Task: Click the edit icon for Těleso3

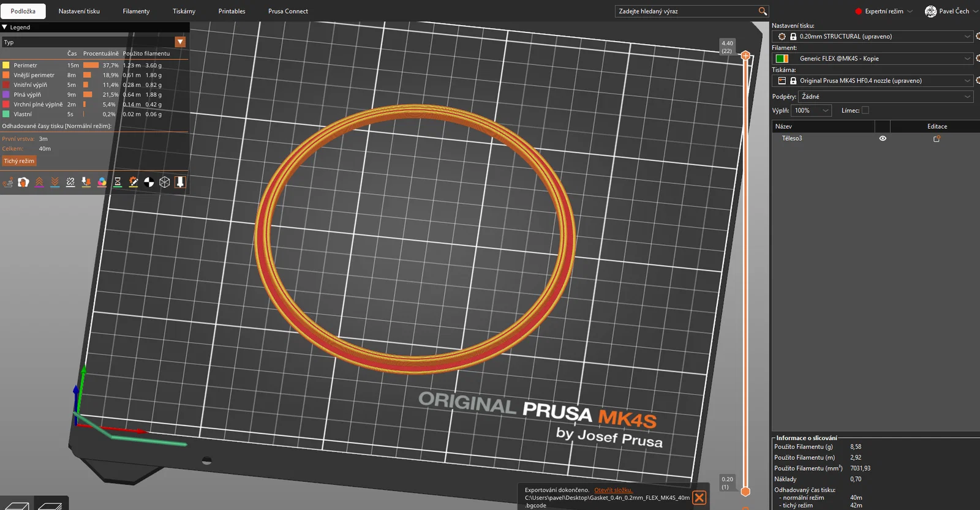Action: [937, 139]
